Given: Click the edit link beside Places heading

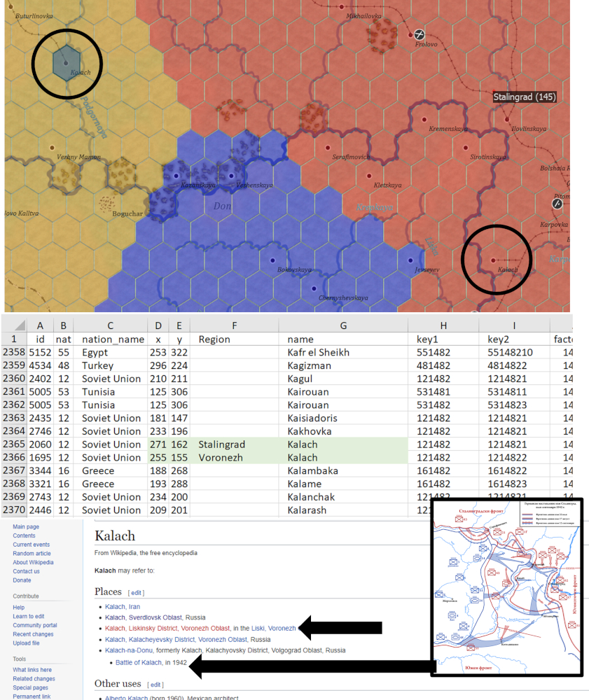Looking at the screenshot, I should coord(136,593).
